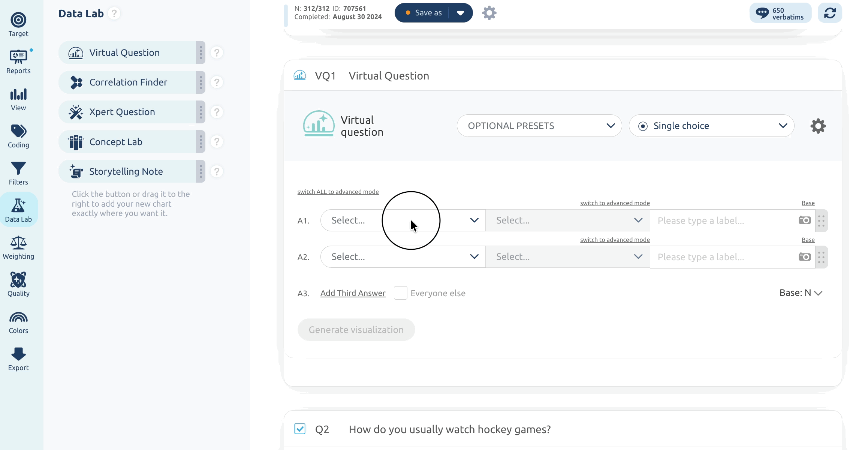
Task: Expand the Base: N dropdown
Action: coord(801,293)
